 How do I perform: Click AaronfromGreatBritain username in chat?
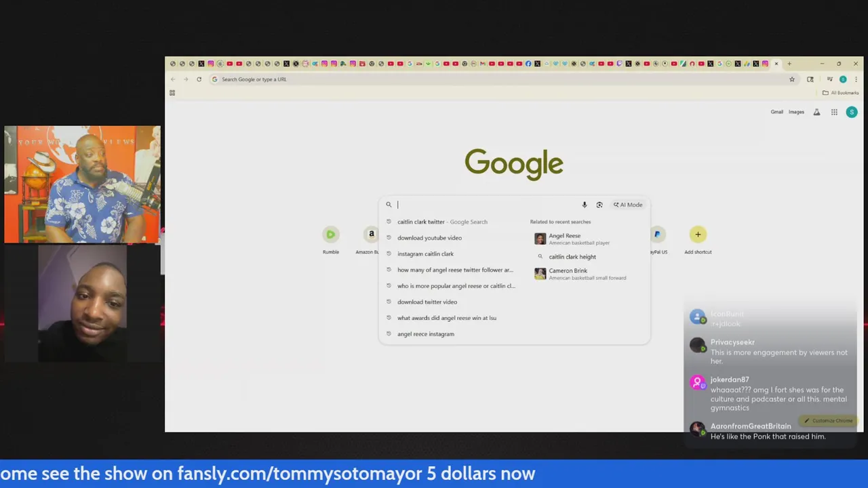[751, 426]
